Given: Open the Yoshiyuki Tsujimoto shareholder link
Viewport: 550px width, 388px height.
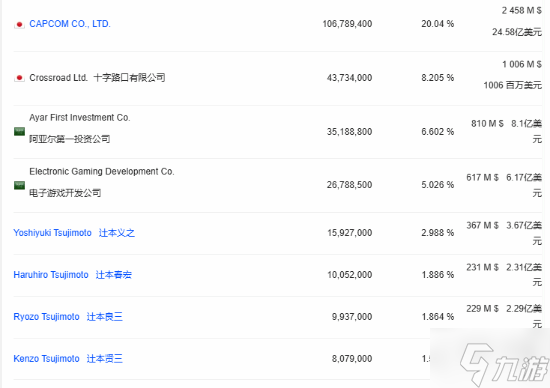Looking at the screenshot, I should (x=52, y=233).
